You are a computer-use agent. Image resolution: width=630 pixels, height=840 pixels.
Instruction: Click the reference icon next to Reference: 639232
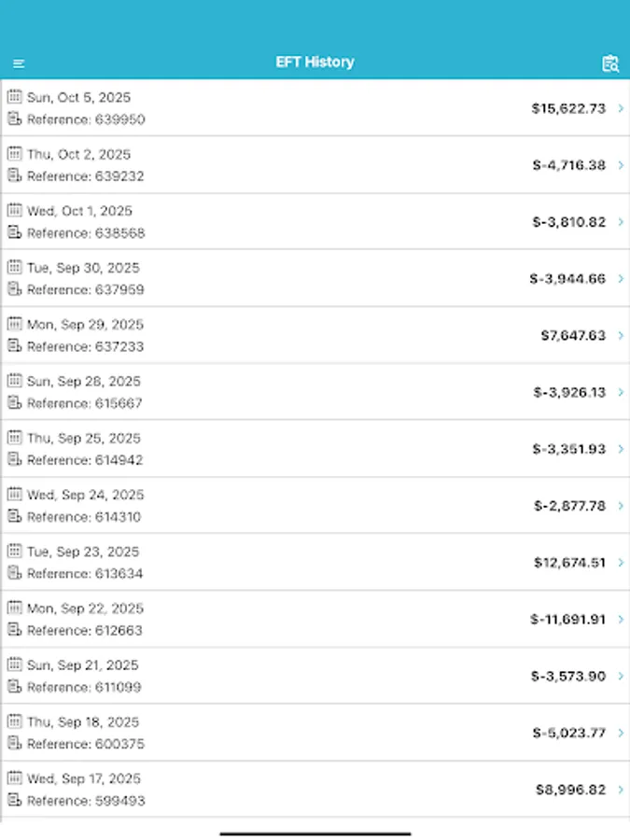tap(13, 176)
